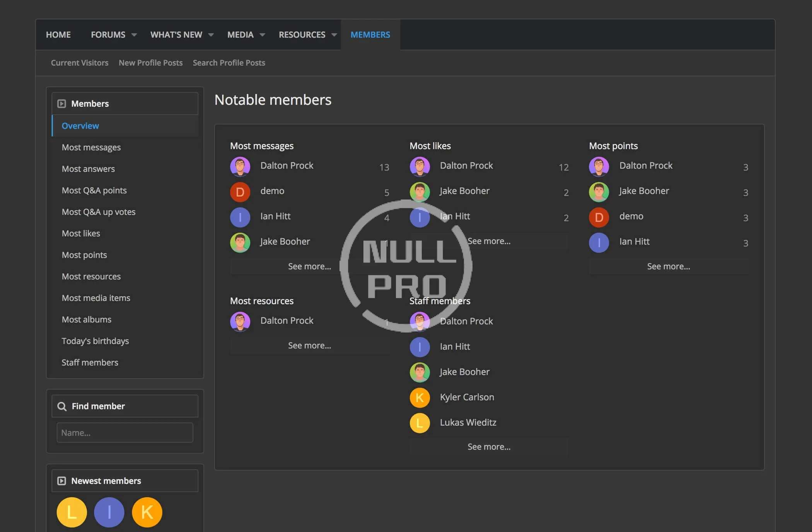Expand the Media dropdown arrow

click(262, 35)
